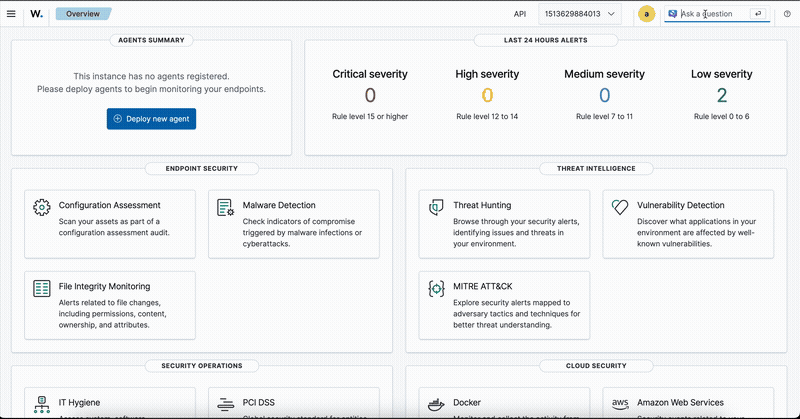Click the assistant chat icon in search
Screen dimensions: 800x419
point(672,14)
